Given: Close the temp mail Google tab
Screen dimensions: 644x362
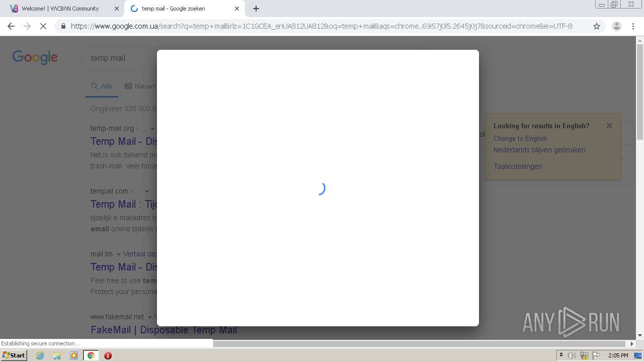Looking at the screenshot, I should tap(237, 9).
